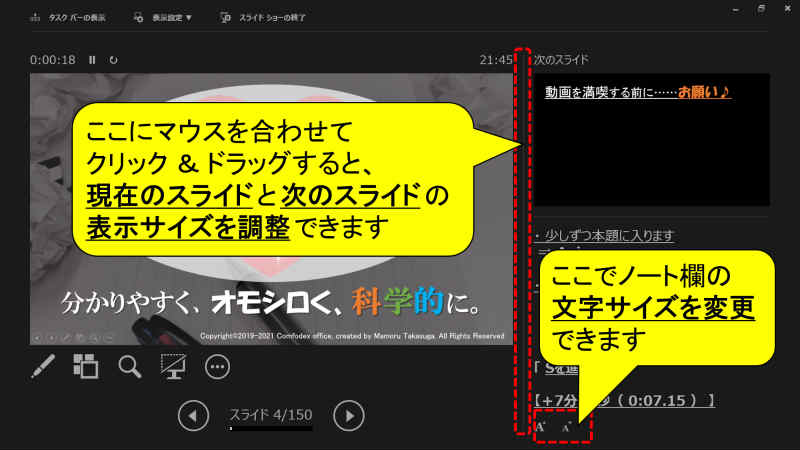Screen dimensions: 800x450
Task: Click タスクバーの表示 in the top bar
Action: point(68,17)
